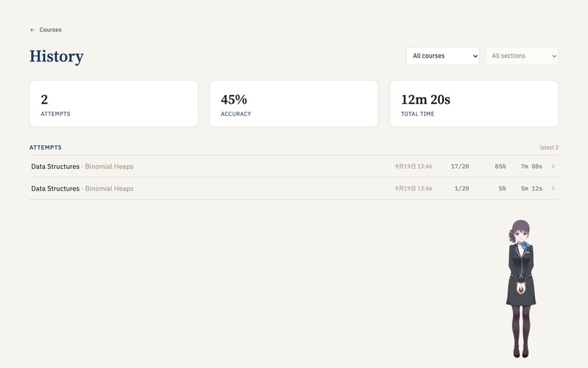Image resolution: width=588 pixels, height=368 pixels.
Task: Click the 1/20 score value
Action: point(462,188)
